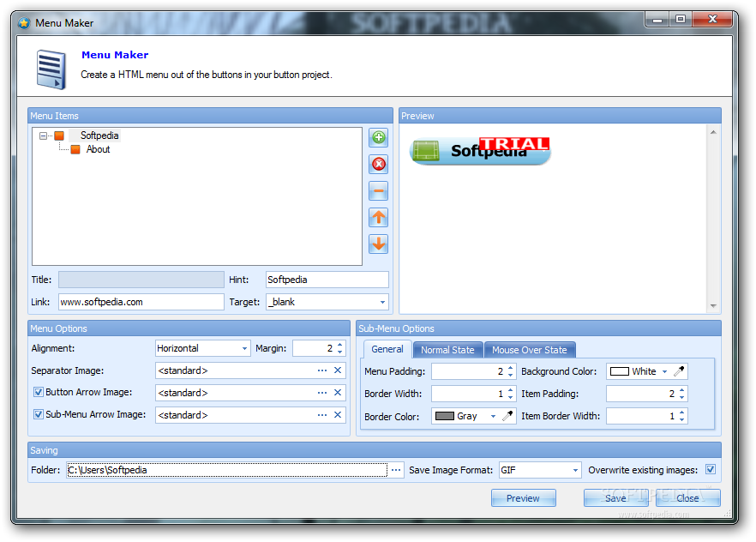Click the orange icon next to About tree item
Viewport: 756px width, 542px height.
(75, 149)
